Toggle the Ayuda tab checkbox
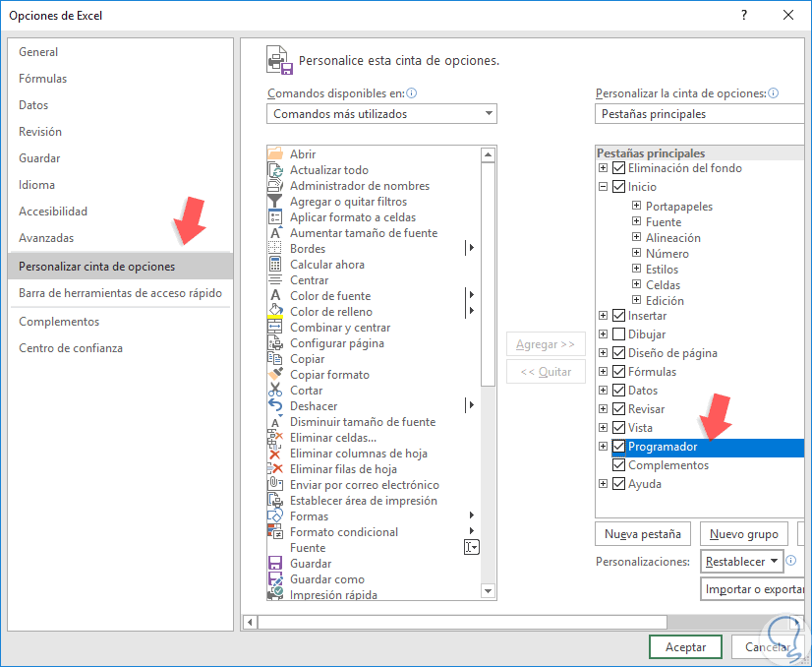Image resolution: width=812 pixels, height=667 pixels. (618, 484)
